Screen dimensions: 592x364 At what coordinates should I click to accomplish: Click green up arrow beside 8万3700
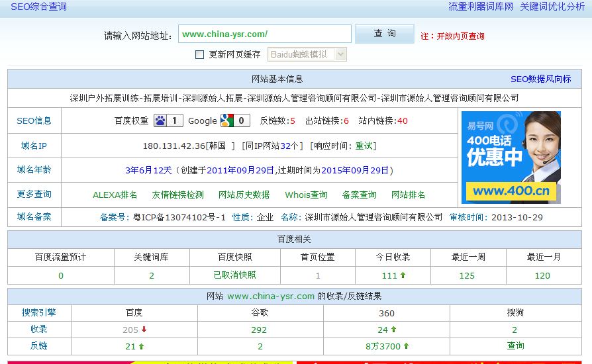(x=406, y=346)
